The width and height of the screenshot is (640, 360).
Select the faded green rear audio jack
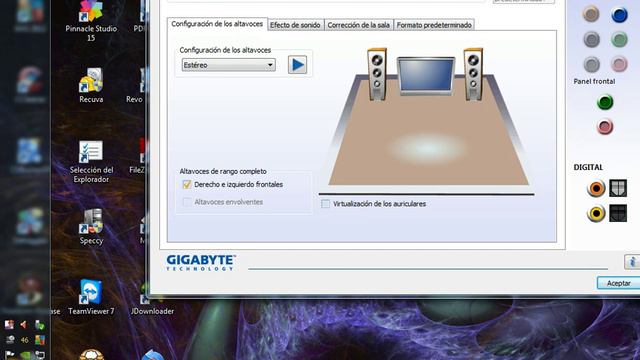click(619, 40)
